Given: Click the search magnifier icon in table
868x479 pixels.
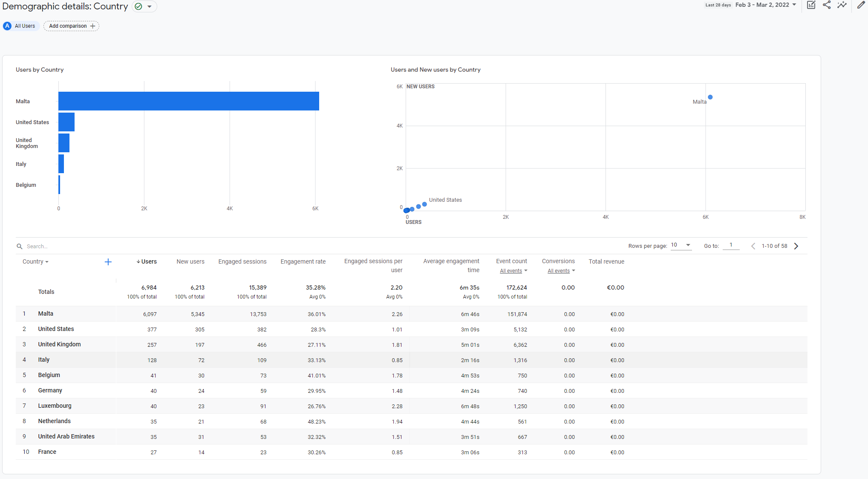Looking at the screenshot, I should (20, 246).
